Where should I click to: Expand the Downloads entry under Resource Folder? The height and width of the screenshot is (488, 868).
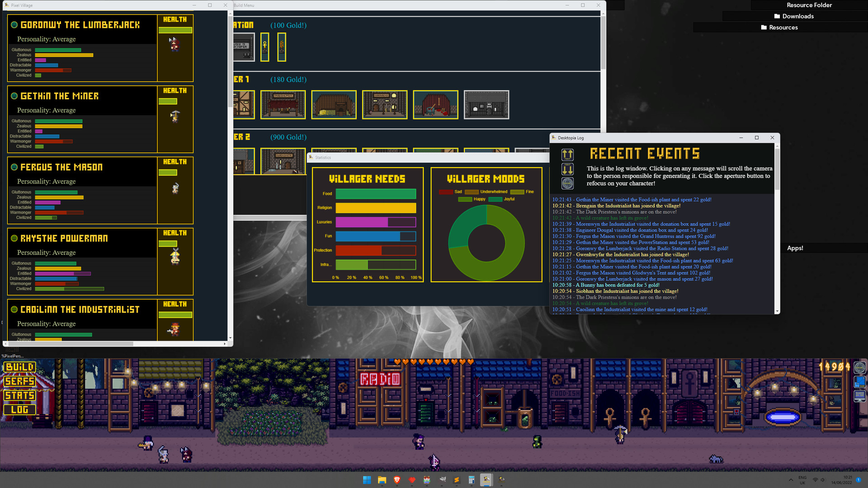(794, 16)
